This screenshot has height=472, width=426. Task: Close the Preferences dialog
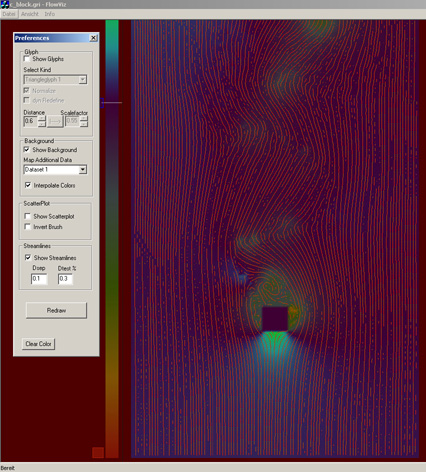pyautogui.click(x=93, y=38)
